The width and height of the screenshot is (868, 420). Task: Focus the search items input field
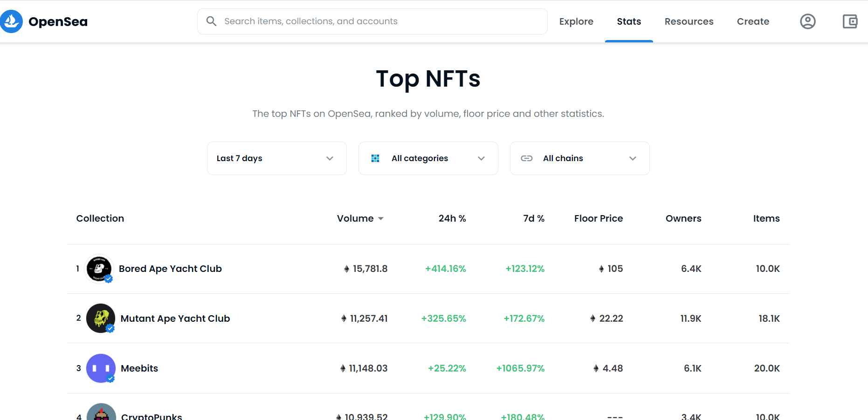pos(372,21)
